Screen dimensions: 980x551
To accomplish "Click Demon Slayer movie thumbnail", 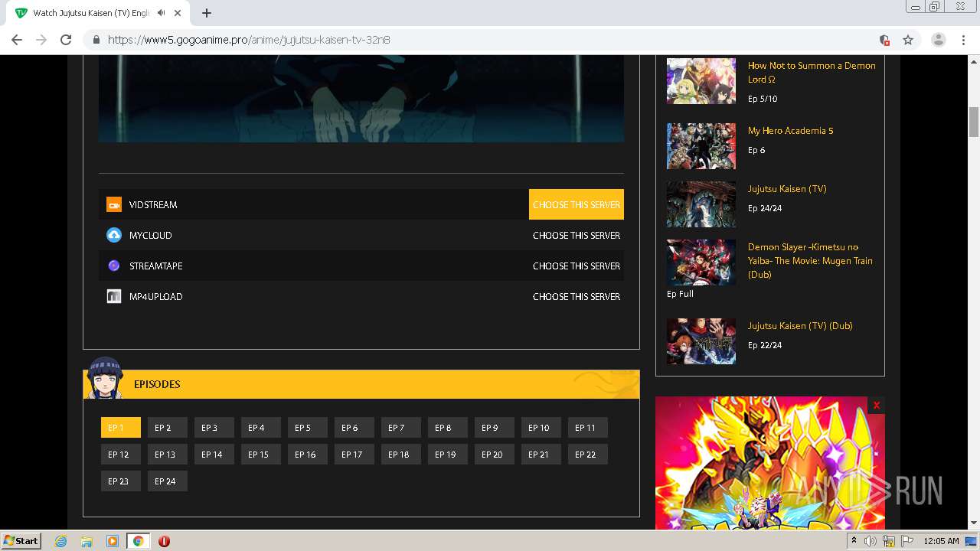I will click(701, 262).
